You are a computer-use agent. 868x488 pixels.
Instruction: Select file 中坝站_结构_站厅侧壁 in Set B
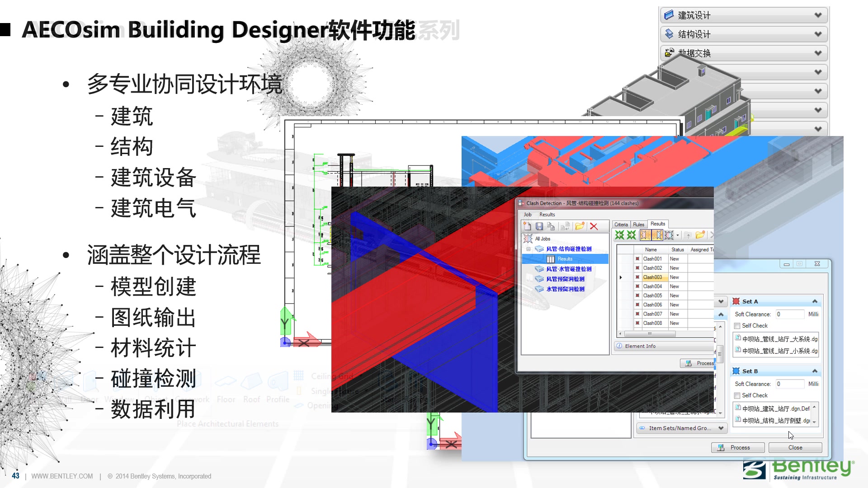(773, 420)
